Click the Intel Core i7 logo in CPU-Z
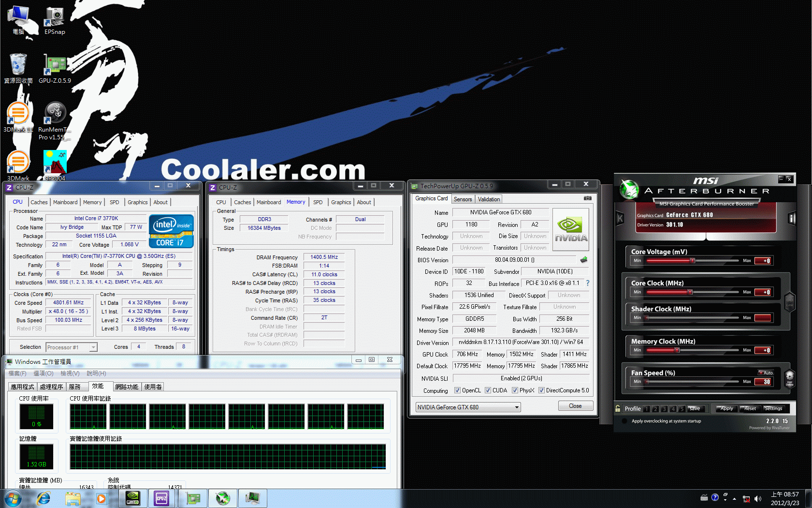This screenshot has width=812, height=508. point(171,231)
